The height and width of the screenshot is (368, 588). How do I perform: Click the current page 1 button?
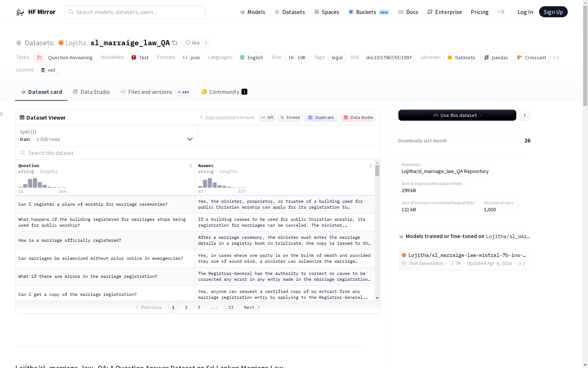pyautogui.click(x=173, y=307)
